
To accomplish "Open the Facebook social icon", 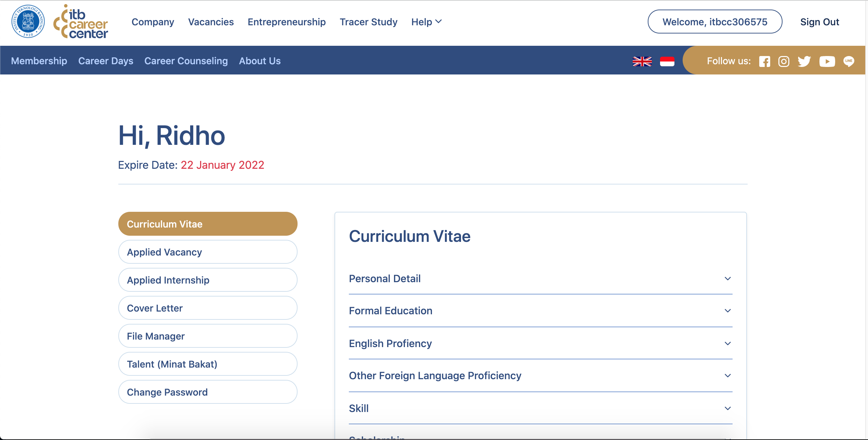I will tap(764, 61).
